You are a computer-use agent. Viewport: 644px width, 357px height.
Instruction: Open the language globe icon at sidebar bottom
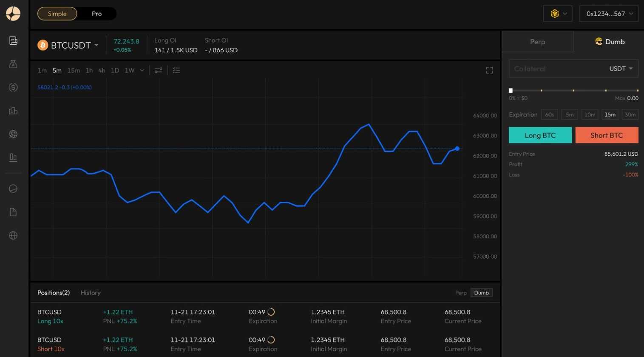click(x=13, y=235)
